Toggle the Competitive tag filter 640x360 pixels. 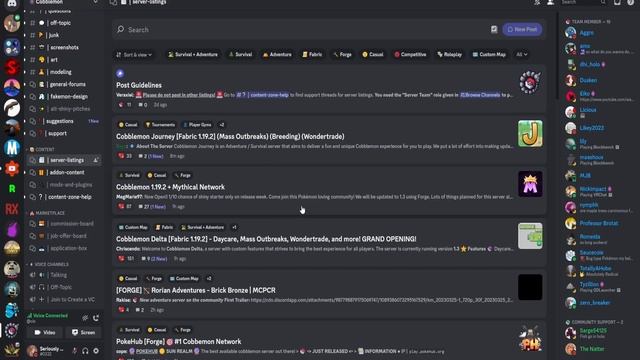410,54
